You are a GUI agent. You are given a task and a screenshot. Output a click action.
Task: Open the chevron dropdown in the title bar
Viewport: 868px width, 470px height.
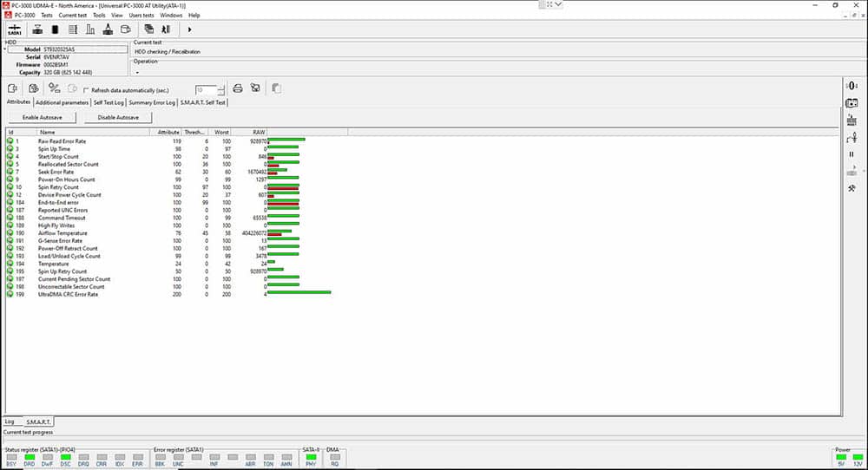[558, 4]
